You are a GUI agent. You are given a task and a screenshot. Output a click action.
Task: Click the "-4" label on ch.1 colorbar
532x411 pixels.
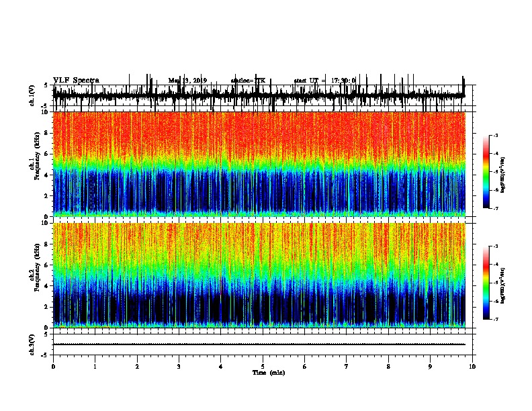496,154
